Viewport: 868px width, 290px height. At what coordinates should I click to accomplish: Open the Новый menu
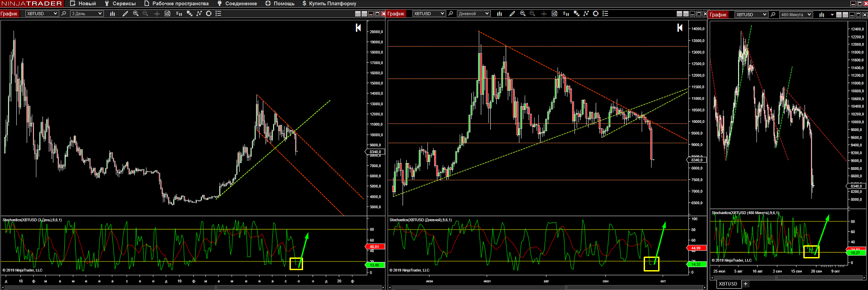[x=83, y=3]
